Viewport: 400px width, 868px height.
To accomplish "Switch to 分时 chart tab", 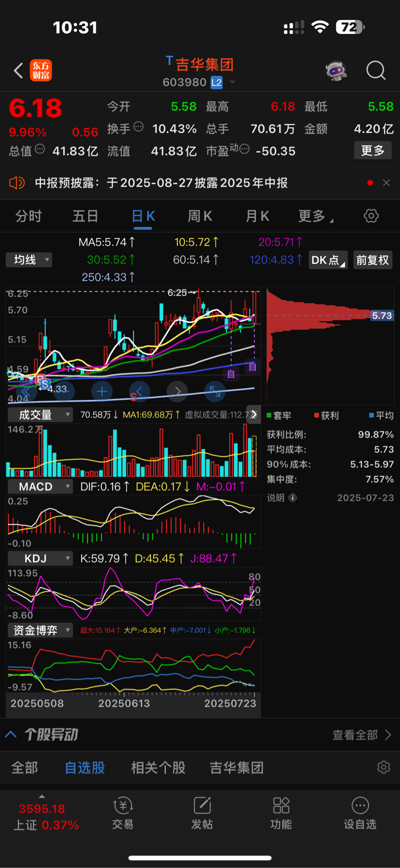I will pyautogui.click(x=29, y=216).
